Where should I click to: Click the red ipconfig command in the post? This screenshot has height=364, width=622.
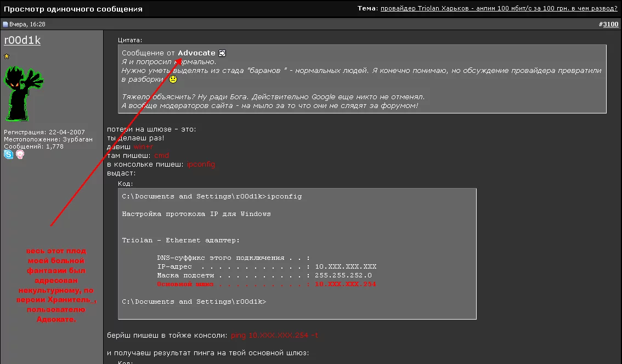coord(201,164)
